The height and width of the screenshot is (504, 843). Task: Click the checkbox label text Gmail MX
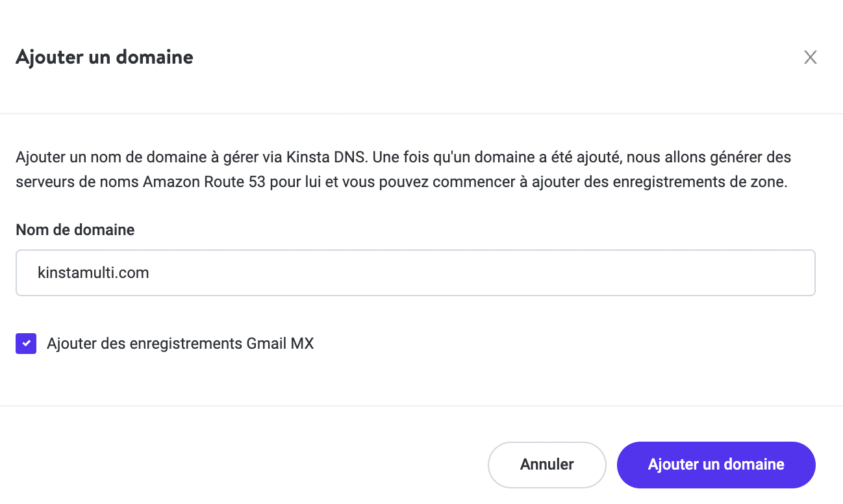click(x=179, y=343)
